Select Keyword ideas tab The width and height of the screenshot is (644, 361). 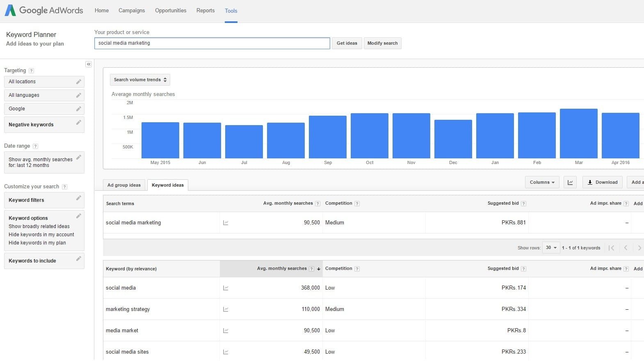(x=168, y=185)
